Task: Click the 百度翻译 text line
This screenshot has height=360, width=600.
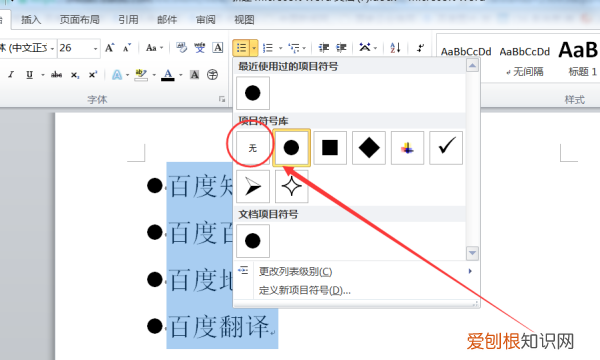Action: click(x=219, y=327)
